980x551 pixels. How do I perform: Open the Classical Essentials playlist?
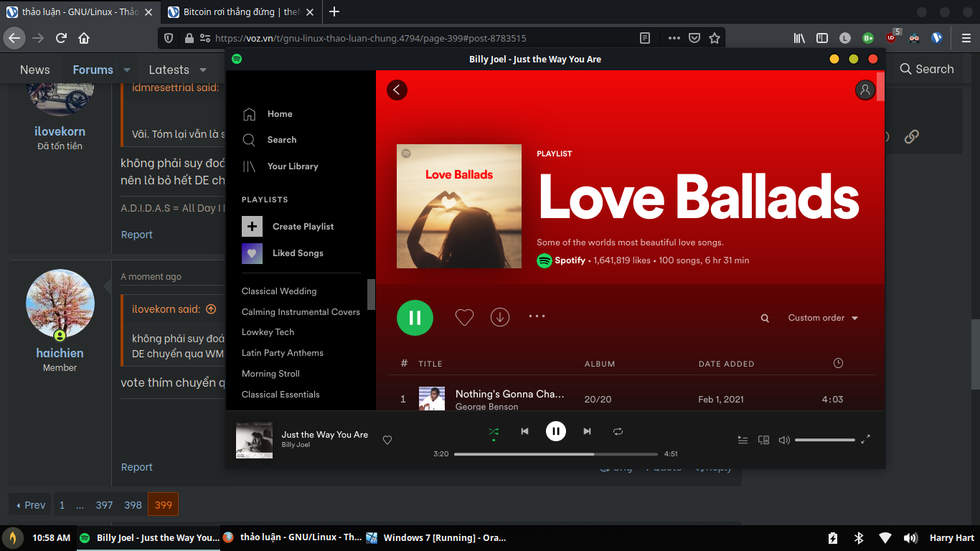[x=281, y=395]
